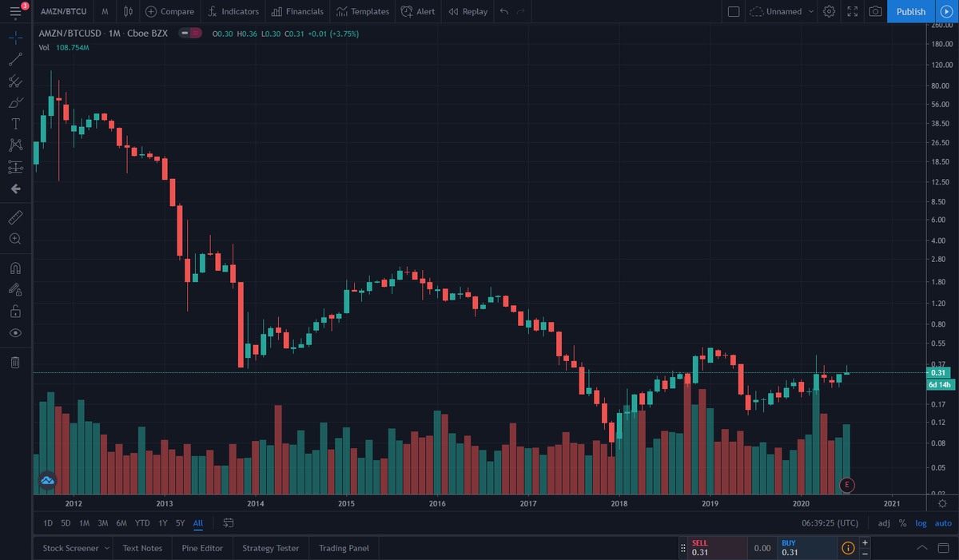
Task: Select the 3M date range
Action: tap(102, 523)
